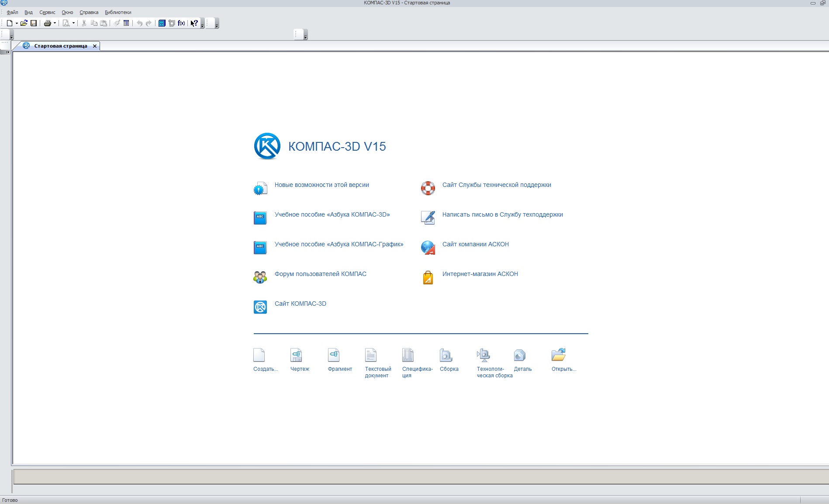Expand the Print dropdown arrow

[x=55, y=23]
